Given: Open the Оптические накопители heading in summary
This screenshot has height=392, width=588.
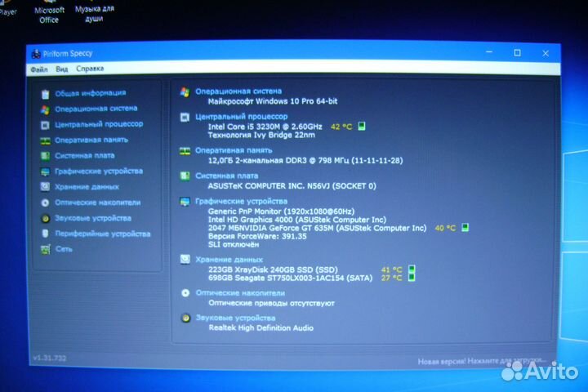Looking at the screenshot, I should pyautogui.click(x=240, y=293).
